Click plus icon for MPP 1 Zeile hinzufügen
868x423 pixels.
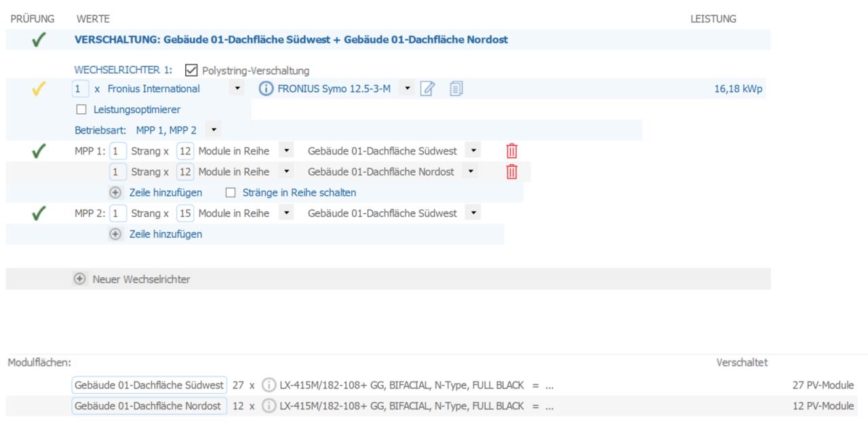pyautogui.click(x=116, y=193)
